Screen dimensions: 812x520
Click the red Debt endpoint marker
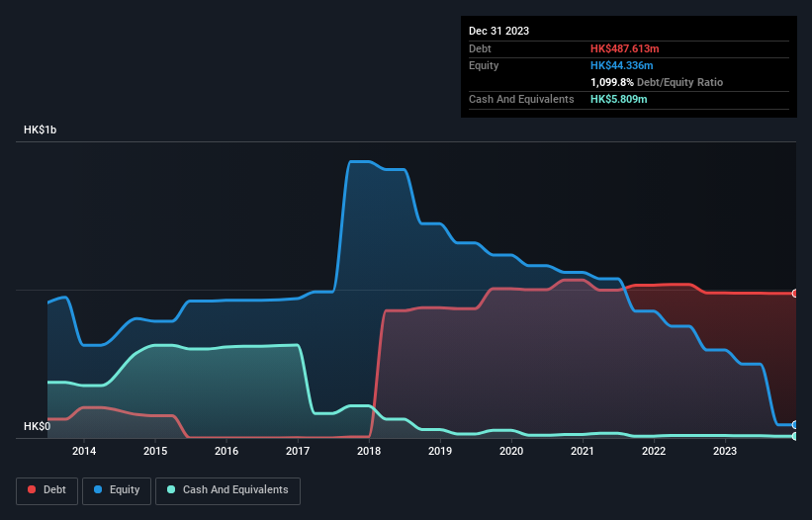tap(795, 294)
